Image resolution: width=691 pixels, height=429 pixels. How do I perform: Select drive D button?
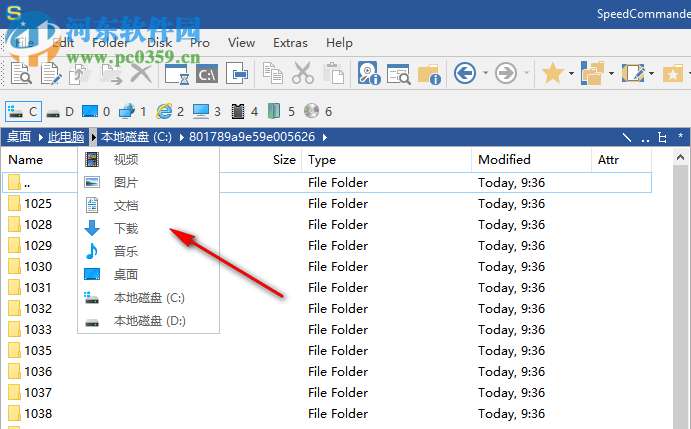[60, 112]
